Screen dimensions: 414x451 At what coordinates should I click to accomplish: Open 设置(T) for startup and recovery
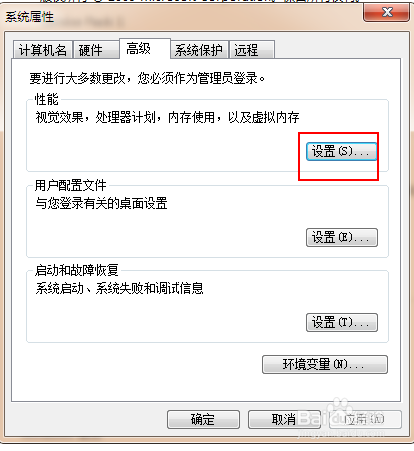tap(342, 322)
